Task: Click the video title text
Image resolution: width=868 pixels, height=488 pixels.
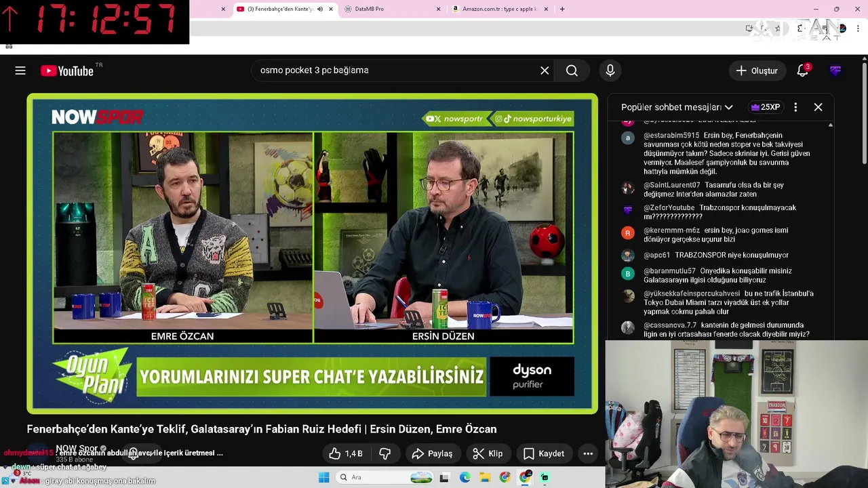Action: point(262,429)
